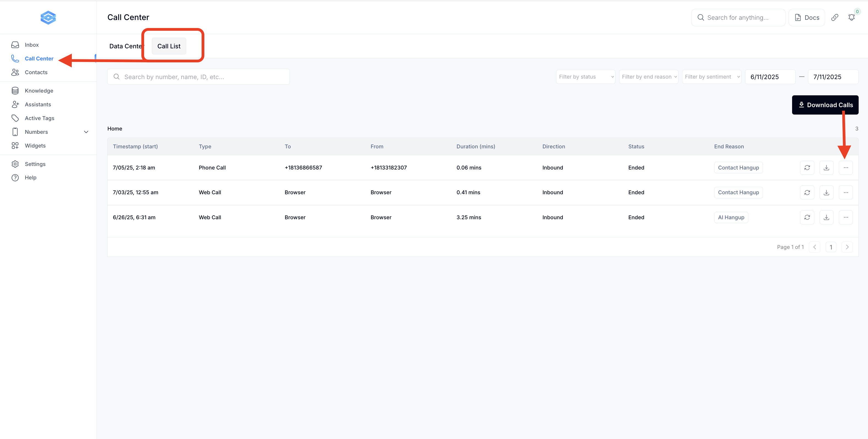Open the Filter by end reason dropdown
This screenshot has height=439, width=868.
(648, 77)
